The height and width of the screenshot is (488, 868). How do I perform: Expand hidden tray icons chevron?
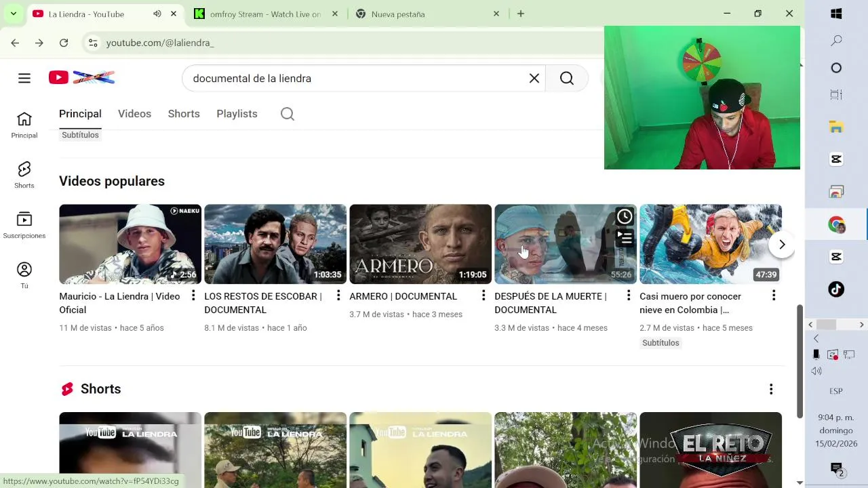point(816,339)
